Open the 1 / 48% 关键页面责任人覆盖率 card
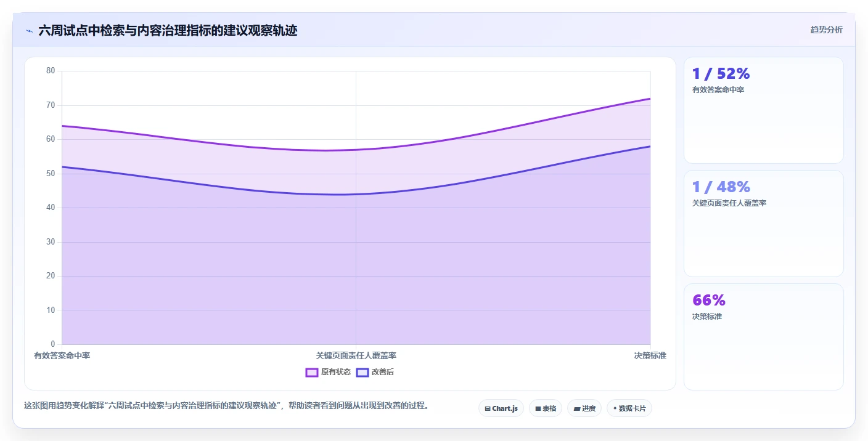Image resolution: width=868 pixels, height=441 pixels. pos(763,224)
